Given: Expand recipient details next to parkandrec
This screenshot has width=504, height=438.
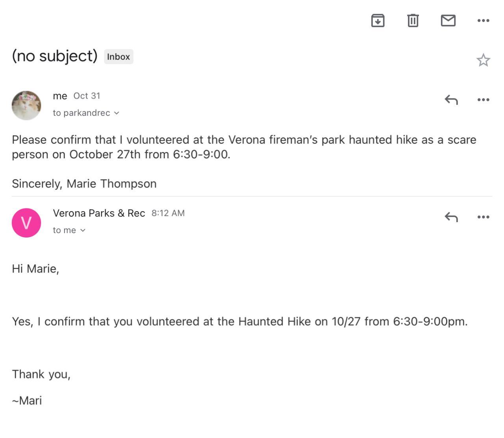Looking at the screenshot, I should [x=117, y=113].
